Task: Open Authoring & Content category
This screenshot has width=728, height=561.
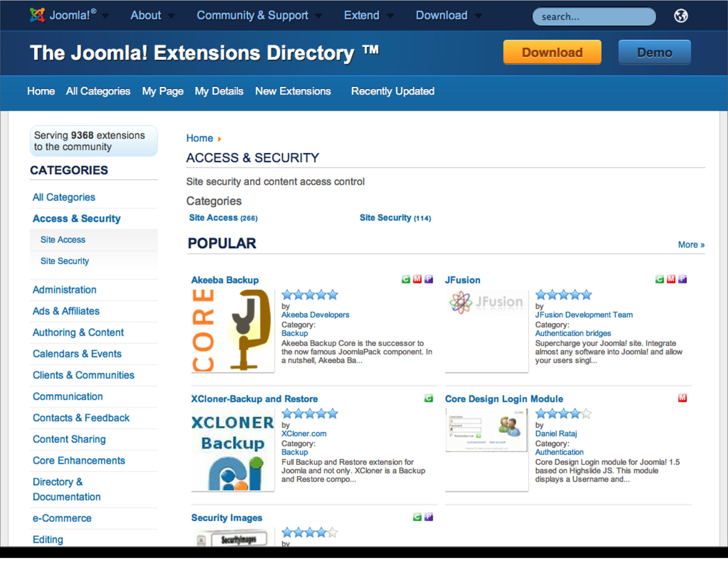Action: [x=78, y=332]
